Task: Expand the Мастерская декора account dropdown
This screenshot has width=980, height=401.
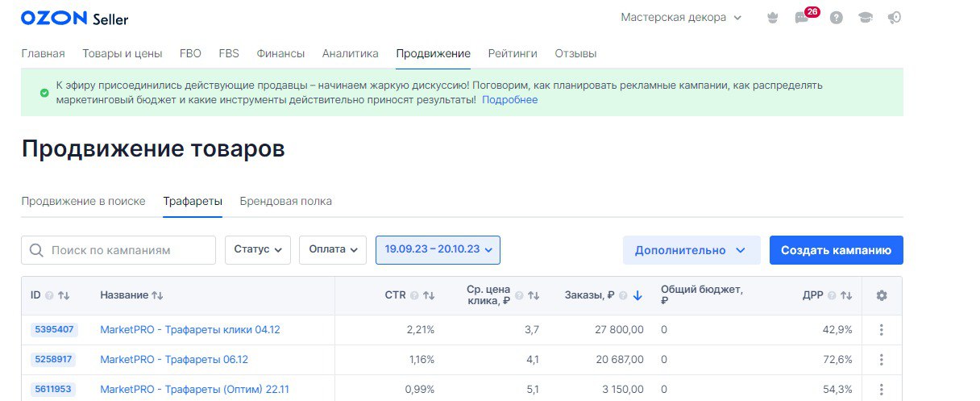Action: [681, 18]
